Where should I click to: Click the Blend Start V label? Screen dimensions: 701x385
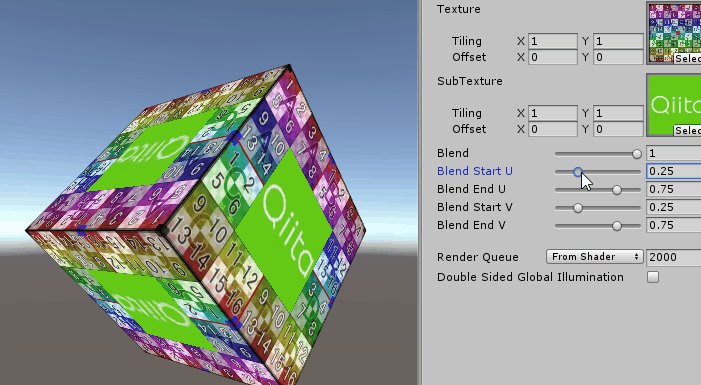(x=475, y=207)
